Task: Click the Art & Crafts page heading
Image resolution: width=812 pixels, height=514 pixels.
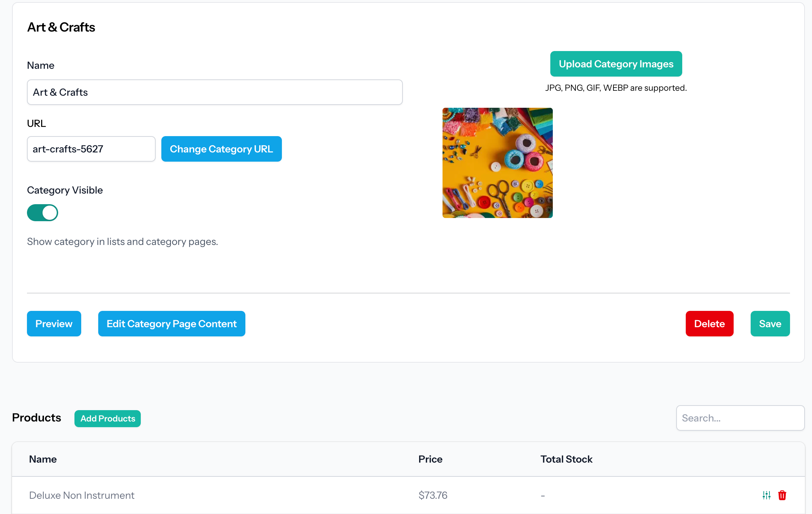Action: pyautogui.click(x=61, y=27)
